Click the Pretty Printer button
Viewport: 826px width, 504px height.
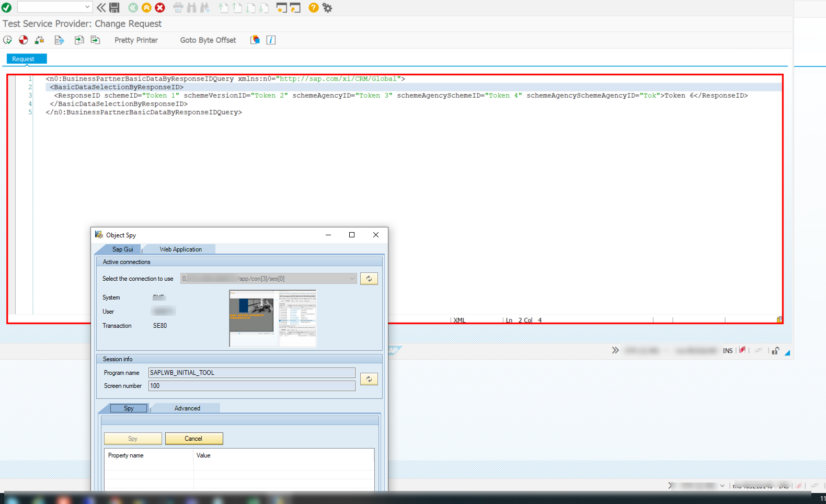click(136, 40)
